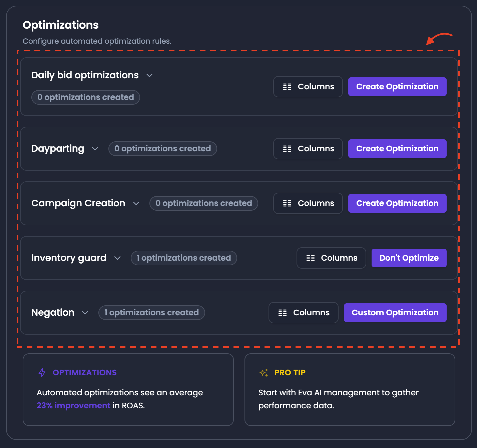Create Optimization for Dayparting

pyautogui.click(x=397, y=149)
